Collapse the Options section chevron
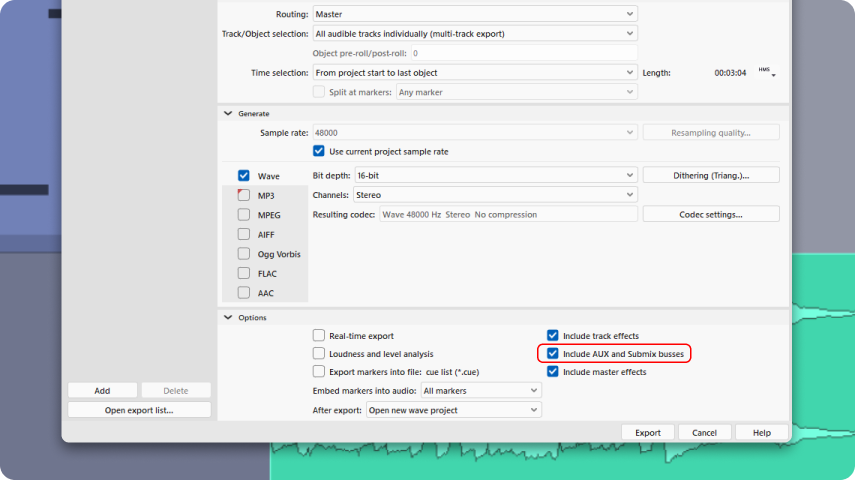The image size is (855, 480). click(x=228, y=317)
